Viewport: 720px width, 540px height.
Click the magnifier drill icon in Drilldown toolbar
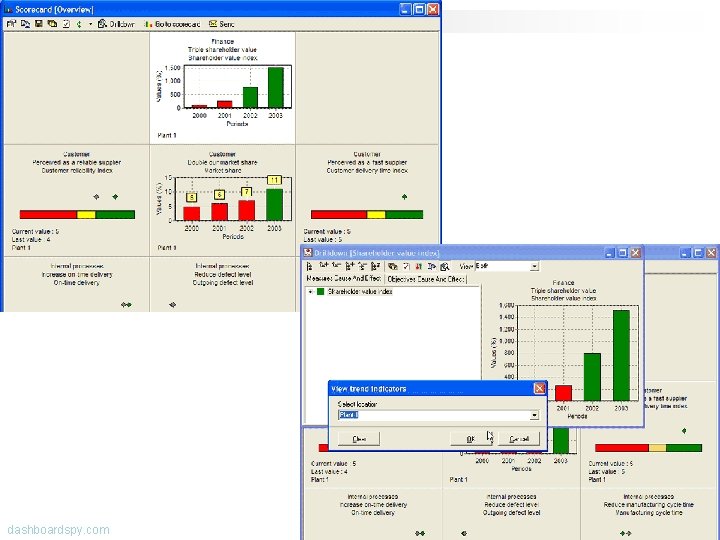(x=444, y=266)
